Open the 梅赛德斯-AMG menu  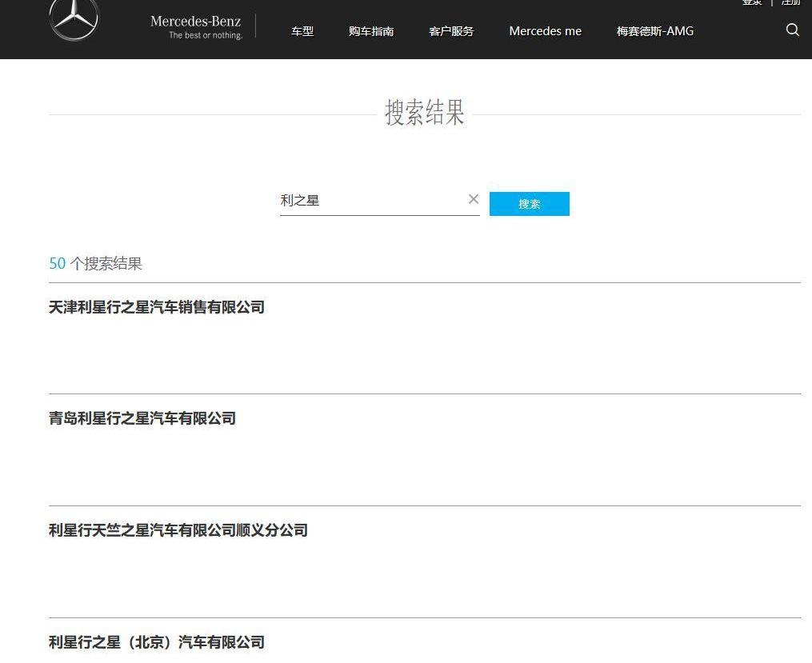click(655, 31)
